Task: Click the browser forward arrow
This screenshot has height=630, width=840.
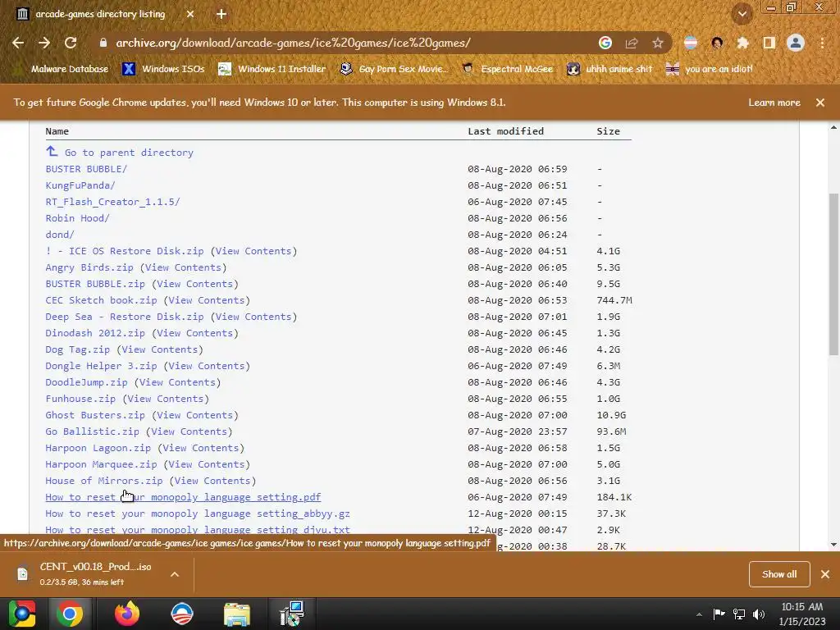Action: [44, 43]
